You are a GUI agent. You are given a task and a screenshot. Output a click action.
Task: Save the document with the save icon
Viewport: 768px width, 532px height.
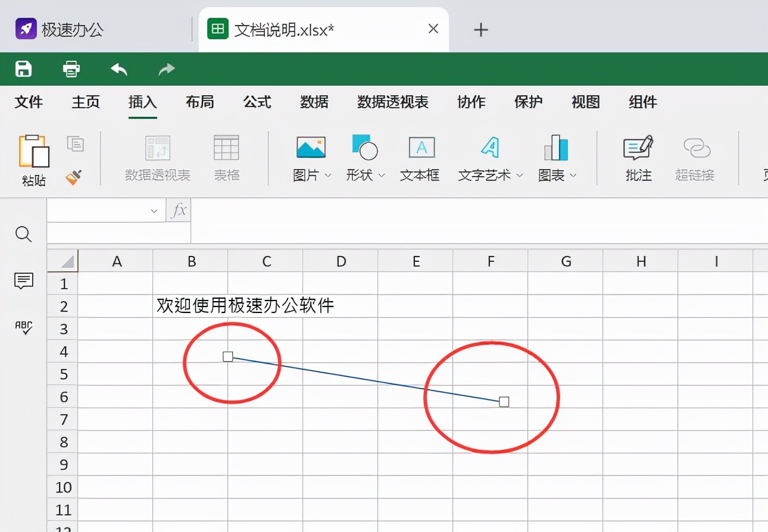pyautogui.click(x=23, y=68)
